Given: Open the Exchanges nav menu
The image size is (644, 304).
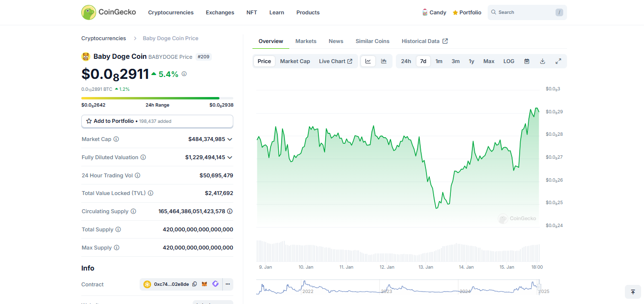Looking at the screenshot, I should pos(220,12).
